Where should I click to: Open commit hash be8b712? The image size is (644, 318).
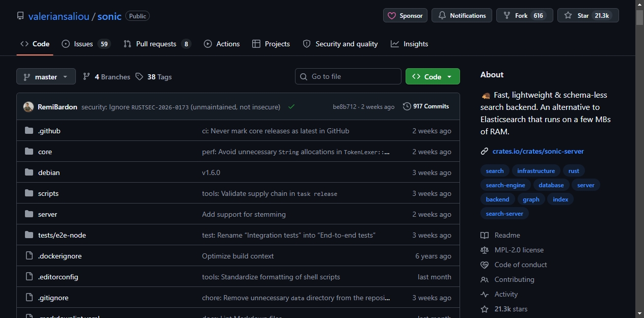tap(344, 107)
